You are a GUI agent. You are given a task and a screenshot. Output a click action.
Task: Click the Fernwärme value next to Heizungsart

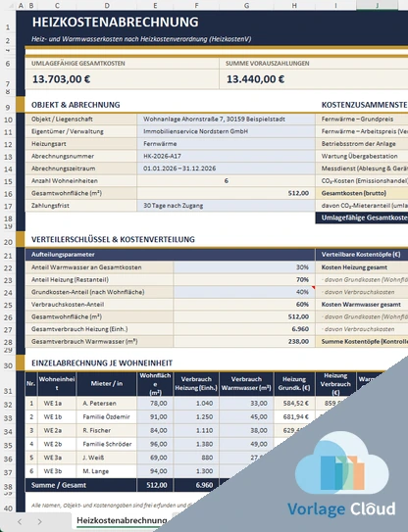coord(226,143)
